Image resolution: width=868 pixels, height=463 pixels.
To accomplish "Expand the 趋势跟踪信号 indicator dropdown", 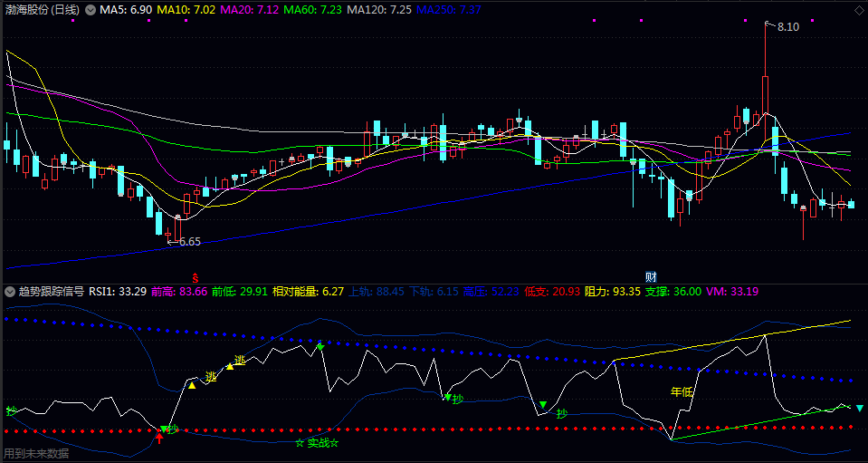I will pos(9,293).
